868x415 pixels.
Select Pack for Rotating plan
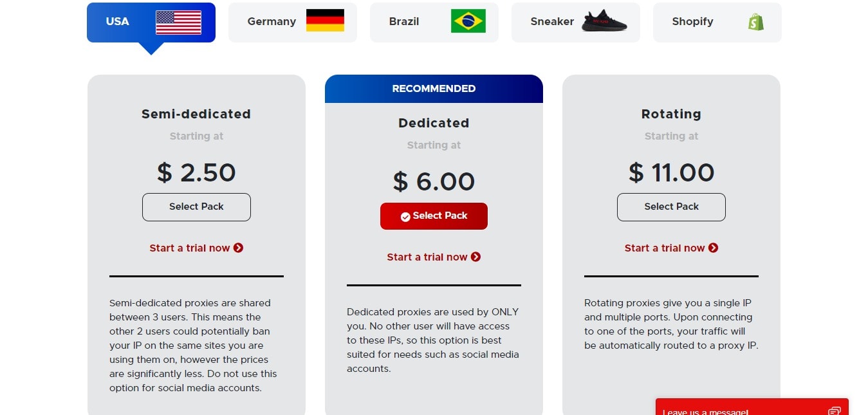pos(671,207)
